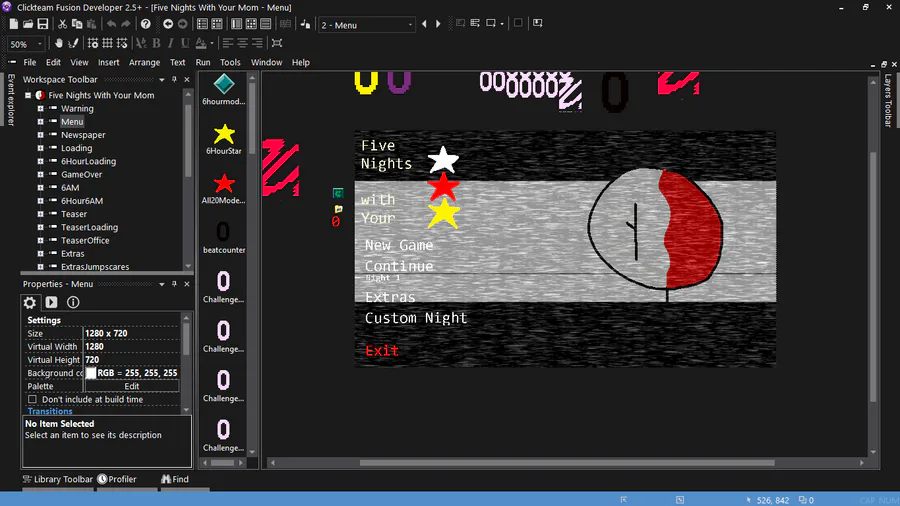The height and width of the screenshot is (506, 900).
Task: Open the Profiler tab
Action: [x=117, y=479]
